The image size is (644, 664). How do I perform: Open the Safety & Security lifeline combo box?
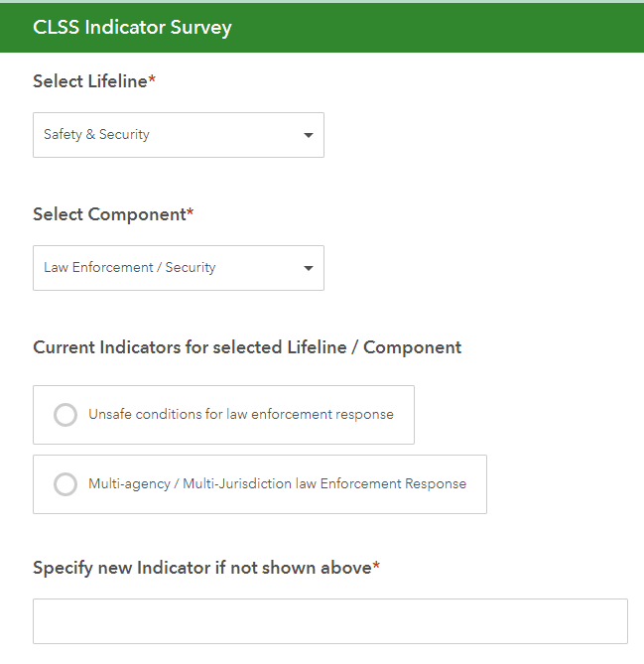point(179,135)
